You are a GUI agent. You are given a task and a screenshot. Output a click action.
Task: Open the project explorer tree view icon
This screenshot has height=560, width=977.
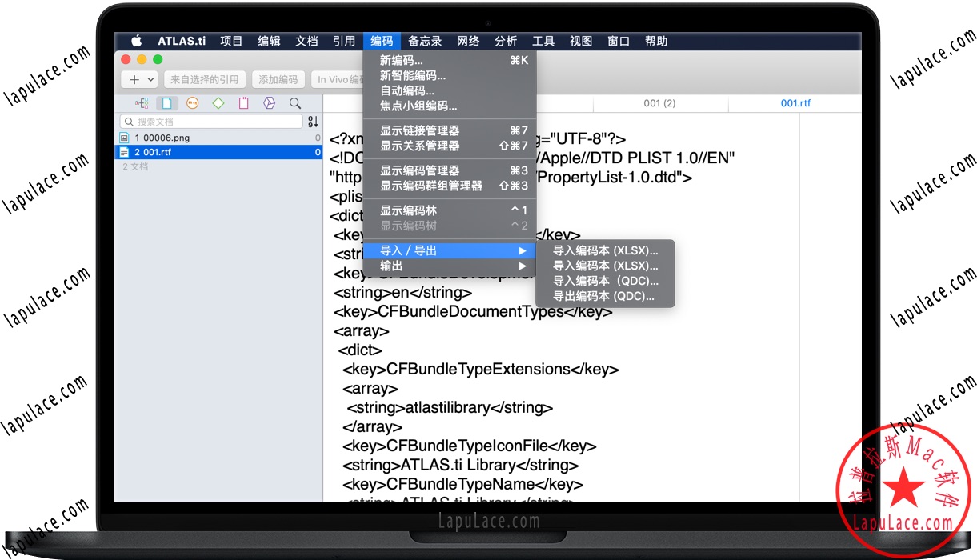click(x=142, y=103)
